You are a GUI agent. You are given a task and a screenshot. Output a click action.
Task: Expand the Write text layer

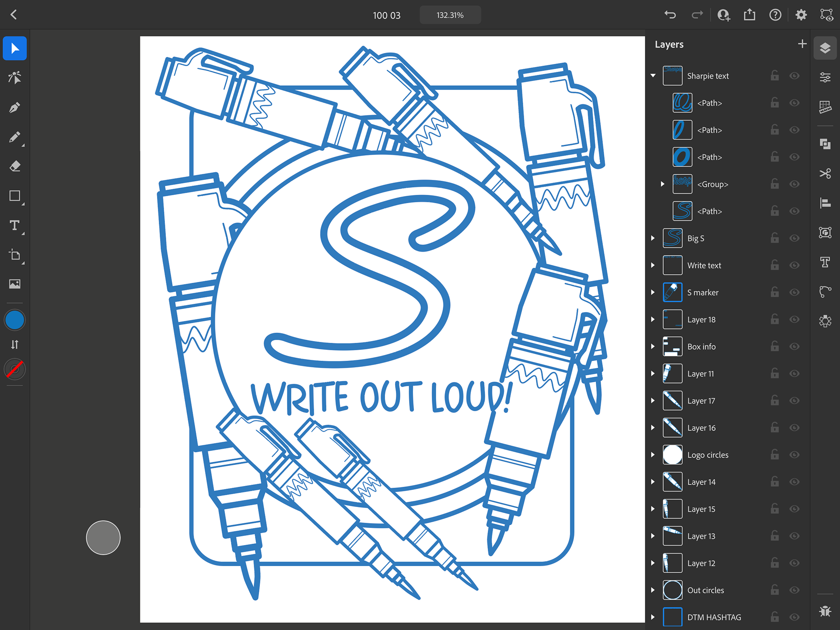653,265
